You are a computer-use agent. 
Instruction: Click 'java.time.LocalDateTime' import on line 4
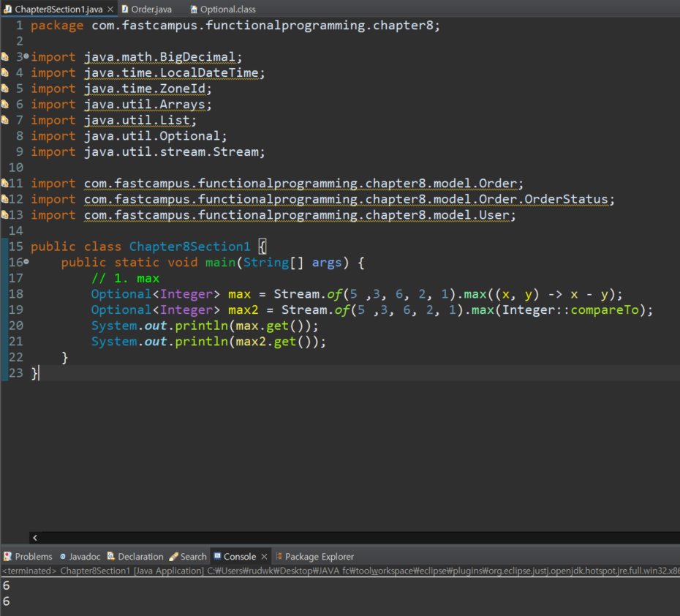click(x=171, y=72)
